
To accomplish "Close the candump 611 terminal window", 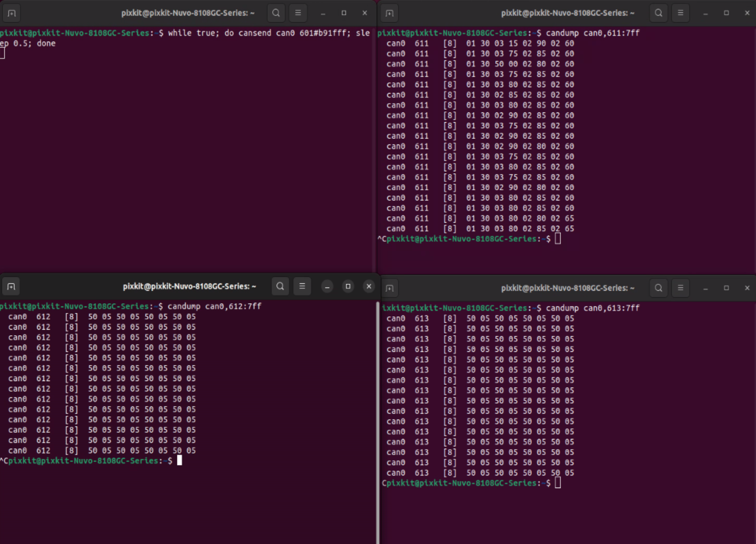I will 747,13.
